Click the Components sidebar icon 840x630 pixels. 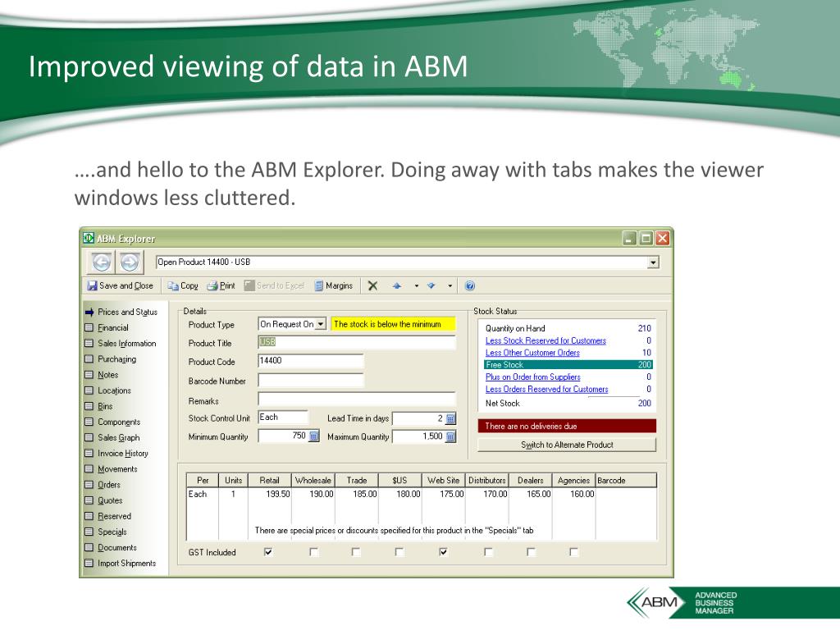(89, 422)
